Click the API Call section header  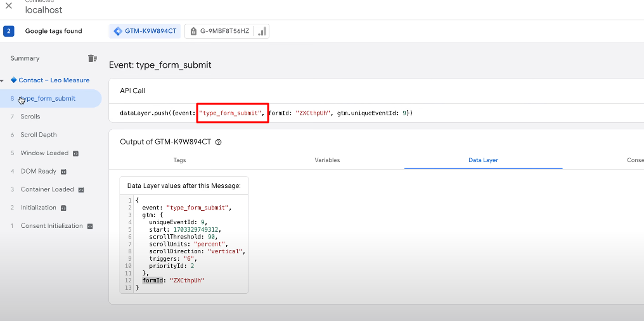click(132, 91)
